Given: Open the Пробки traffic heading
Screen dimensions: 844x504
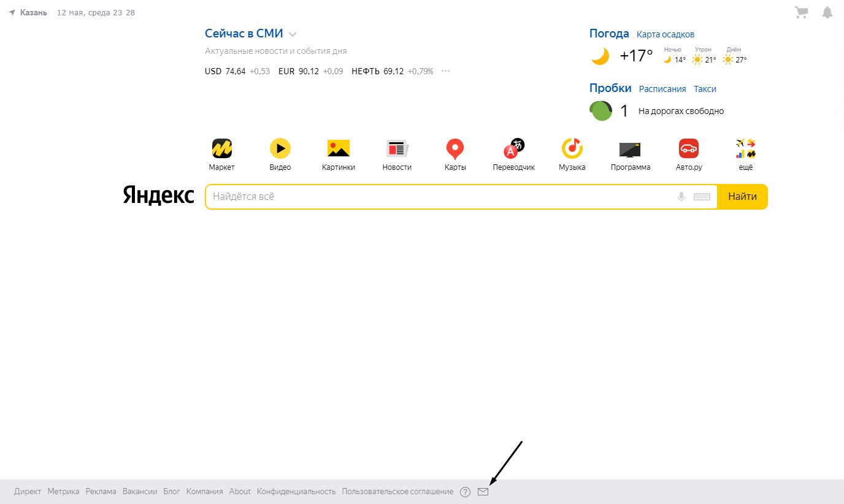Looking at the screenshot, I should [x=610, y=88].
